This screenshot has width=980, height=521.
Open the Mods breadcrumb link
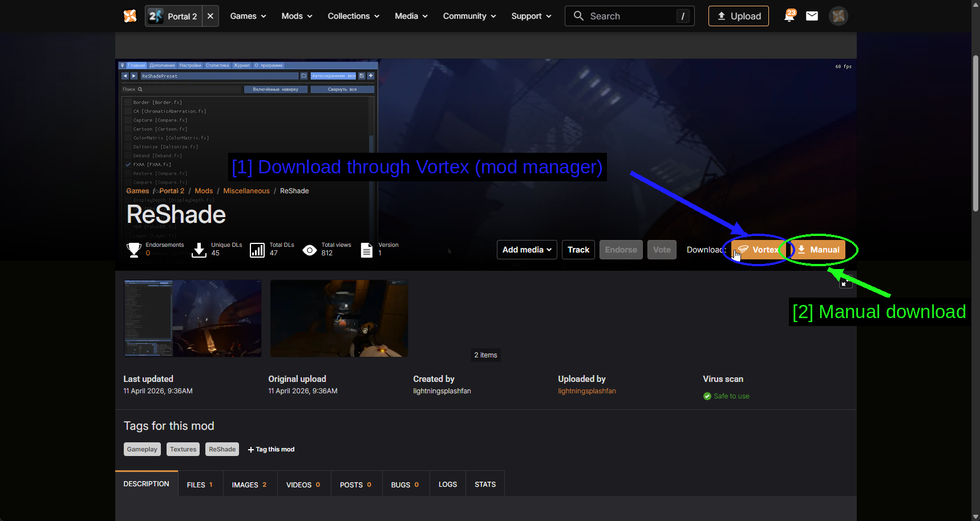coord(204,191)
